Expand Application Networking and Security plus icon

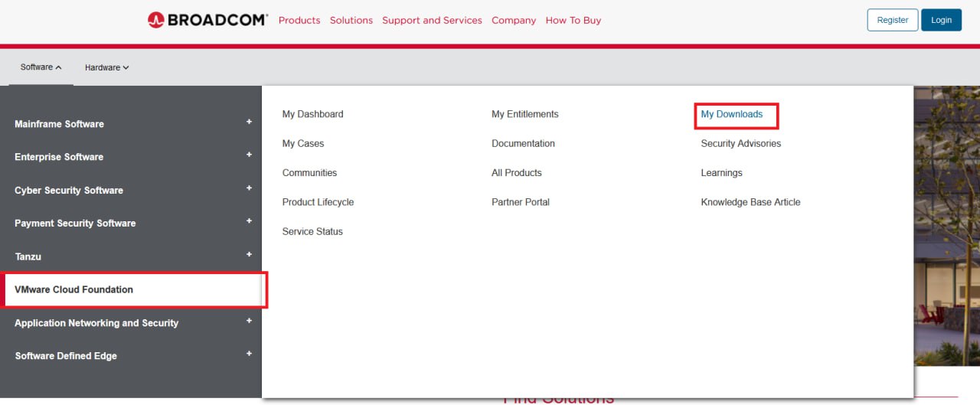tap(249, 321)
